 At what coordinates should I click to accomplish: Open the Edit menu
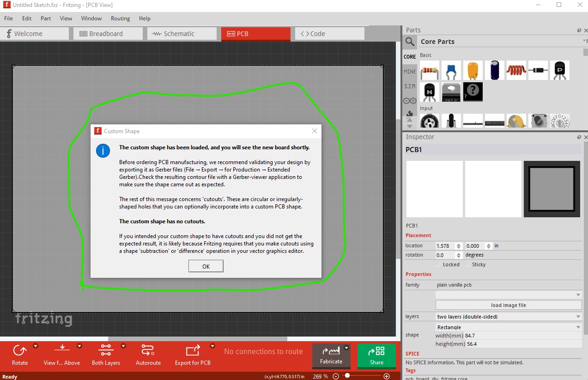(x=27, y=18)
